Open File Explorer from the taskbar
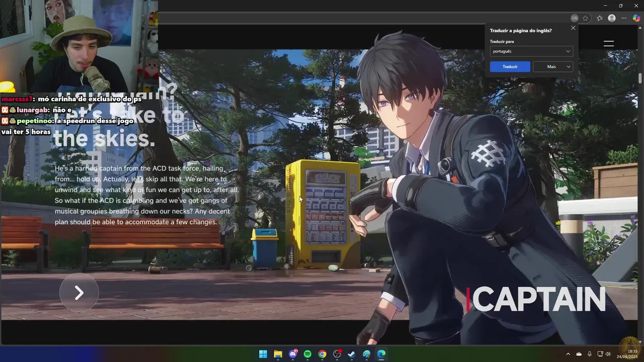Viewport: 644px width, 362px height. click(278, 354)
